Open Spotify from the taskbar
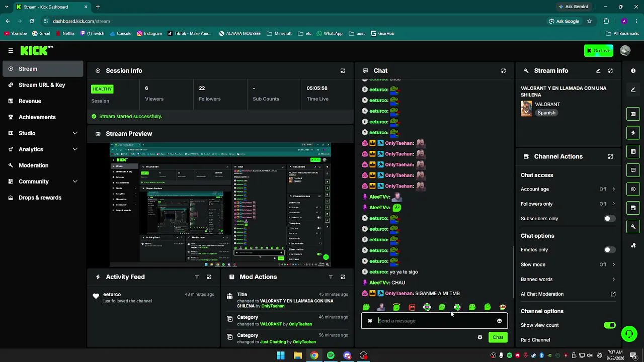The height and width of the screenshot is (362, 644). pyautogui.click(x=331, y=355)
